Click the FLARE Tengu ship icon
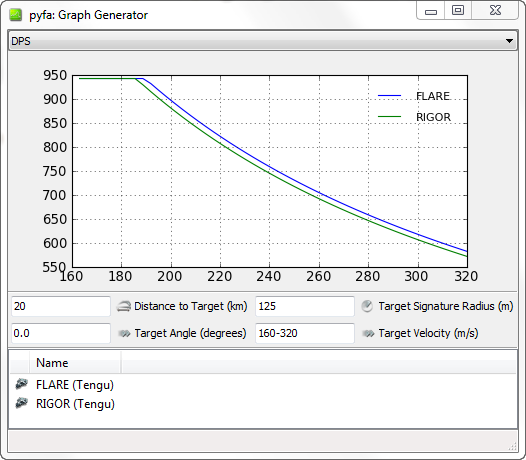The image size is (526, 460). coord(21,384)
